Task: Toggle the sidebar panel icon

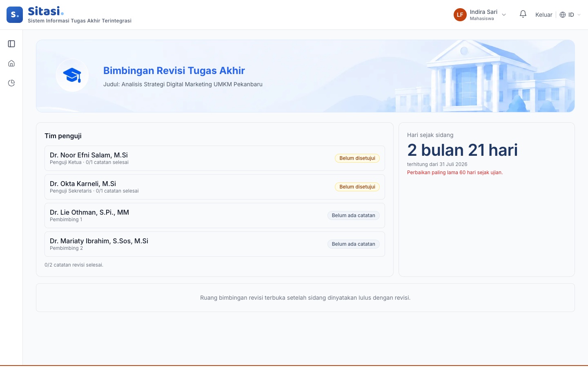Action: coord(11,44)
